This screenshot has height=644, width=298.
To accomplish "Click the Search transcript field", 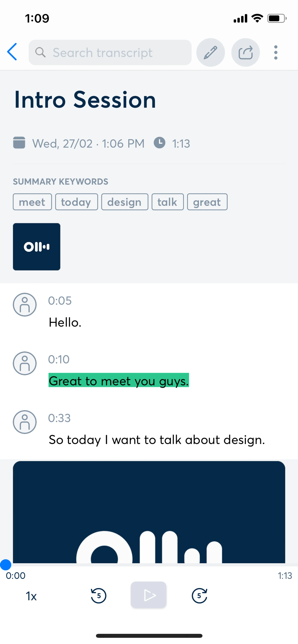I will (110, 53).
